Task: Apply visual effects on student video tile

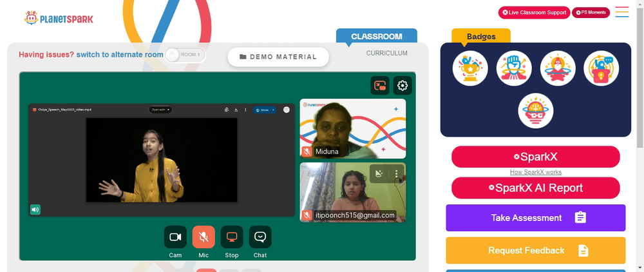Action: click(x=379, y=173)
